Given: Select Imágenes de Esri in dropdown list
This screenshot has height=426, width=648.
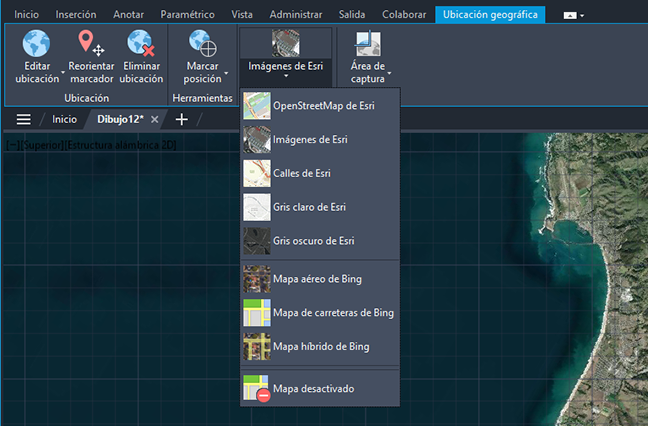Looking at the screenshot, I should (320, 140).
